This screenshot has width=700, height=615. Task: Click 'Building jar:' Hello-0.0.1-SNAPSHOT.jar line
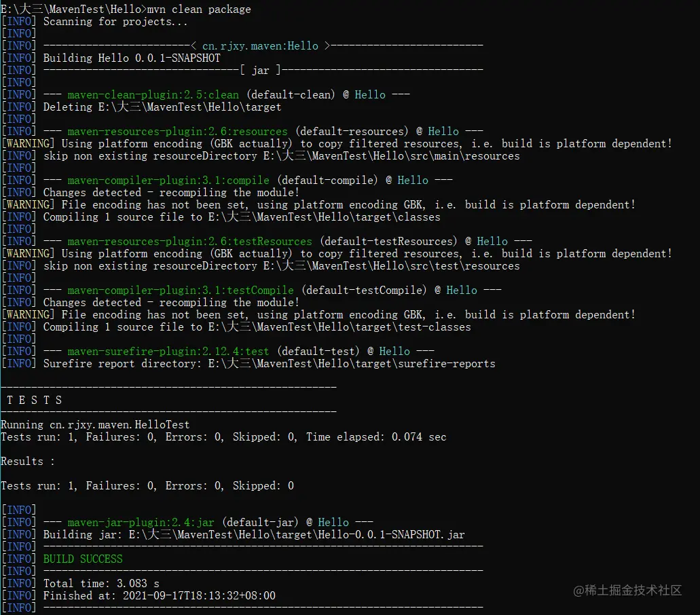coord(254,535)
